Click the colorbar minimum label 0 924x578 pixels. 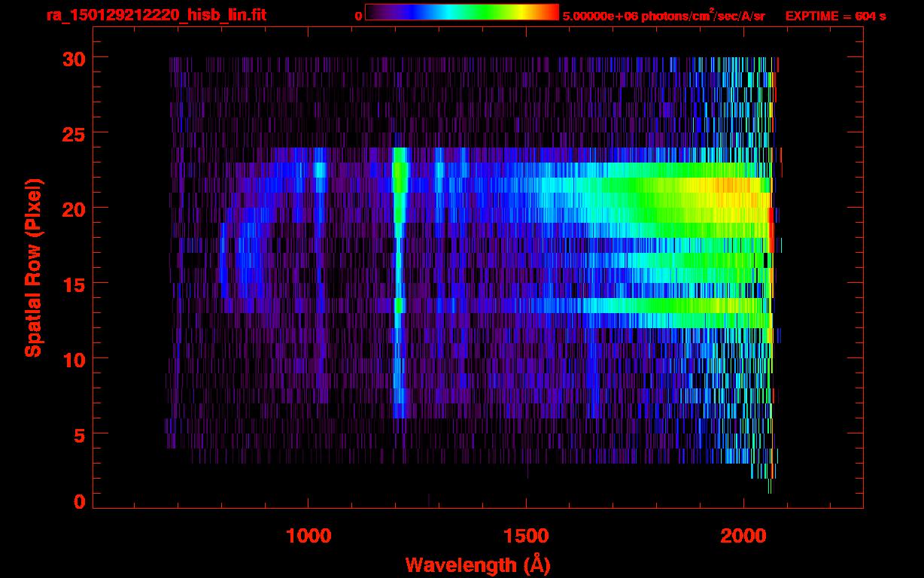(x=358, y=16)
